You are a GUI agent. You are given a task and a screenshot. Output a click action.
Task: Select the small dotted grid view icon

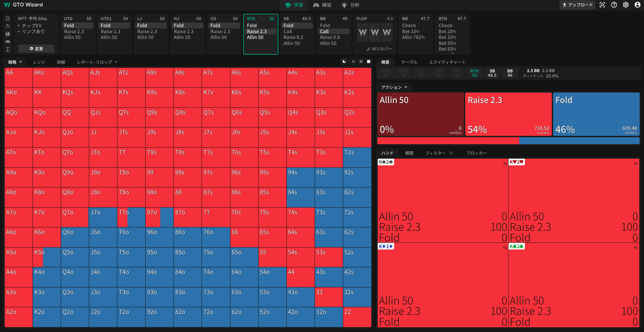(x=353, y=61)
